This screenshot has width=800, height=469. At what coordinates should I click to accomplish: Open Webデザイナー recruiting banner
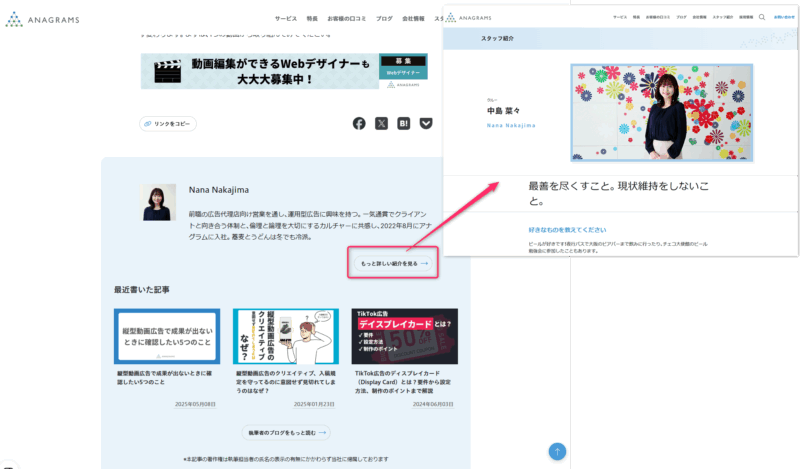point(284,71)
